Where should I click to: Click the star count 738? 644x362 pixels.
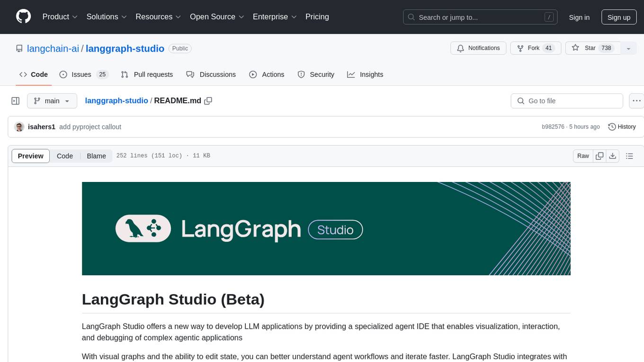(606, 48)
